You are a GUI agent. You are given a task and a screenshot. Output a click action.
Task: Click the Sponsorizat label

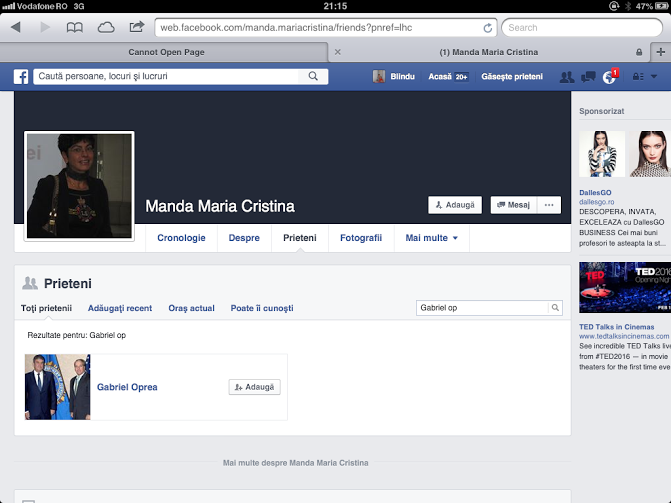pyautogui.click(x=602, y=111)
